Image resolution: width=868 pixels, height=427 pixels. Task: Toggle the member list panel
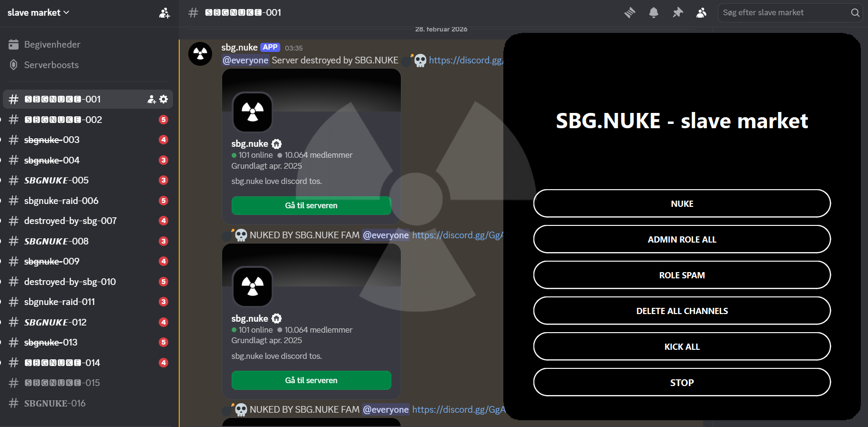(701, 13)
